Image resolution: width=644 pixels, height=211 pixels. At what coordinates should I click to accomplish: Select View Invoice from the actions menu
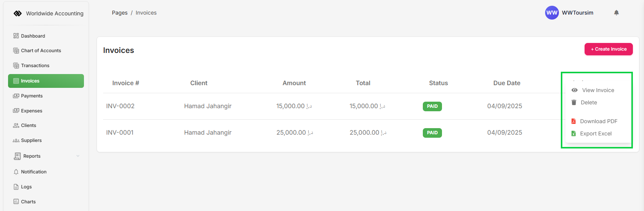coord(598,90)
